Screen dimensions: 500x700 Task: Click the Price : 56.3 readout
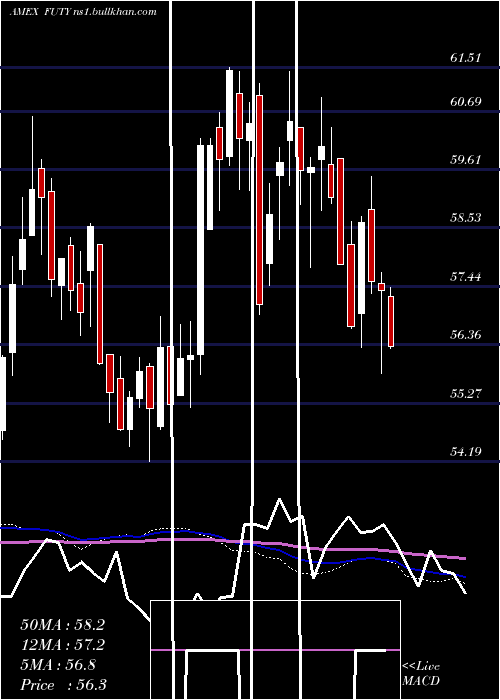pos(63,685)
